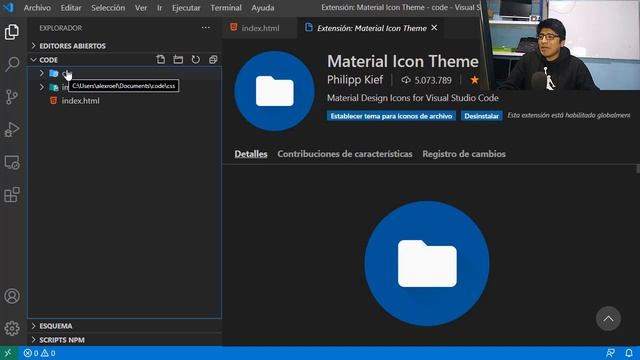Collapse all folders in Explorer
Viewport: 640px width, 360px height.
tap(213, 60)
